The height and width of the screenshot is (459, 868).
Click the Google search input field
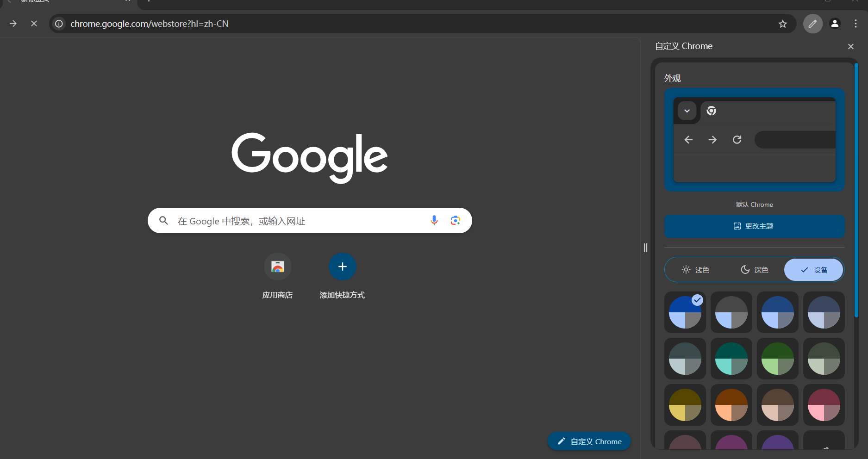(296, 221)
